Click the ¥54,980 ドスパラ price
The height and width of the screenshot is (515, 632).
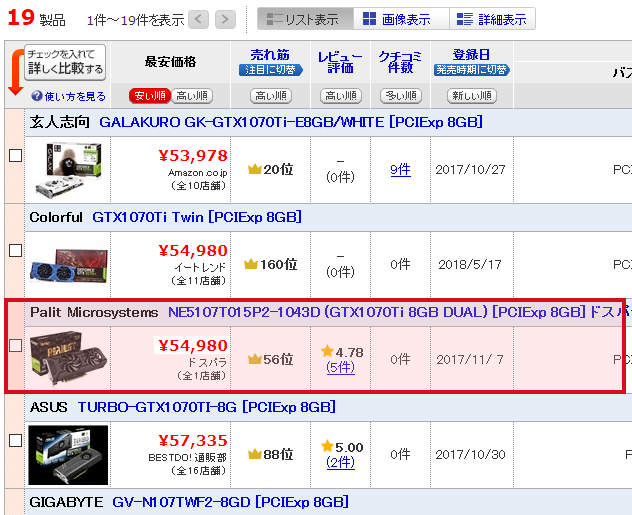pyautogui.click(x=193, y=346)
